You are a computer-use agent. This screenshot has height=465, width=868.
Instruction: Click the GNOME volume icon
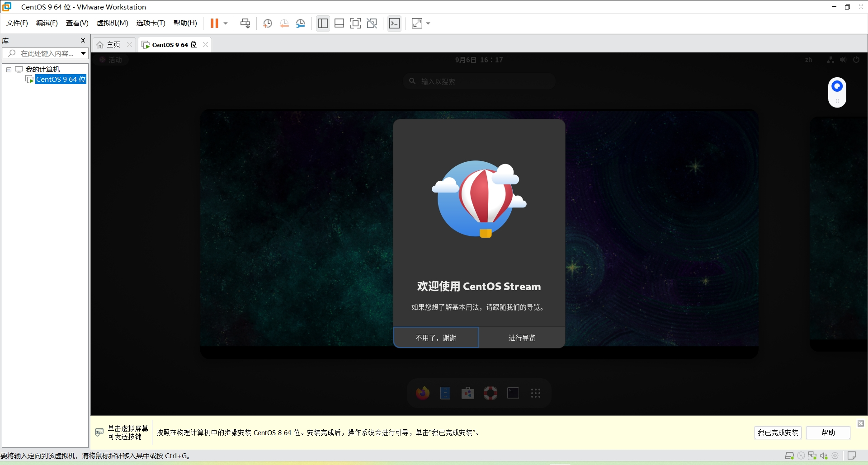pos(843,60)
